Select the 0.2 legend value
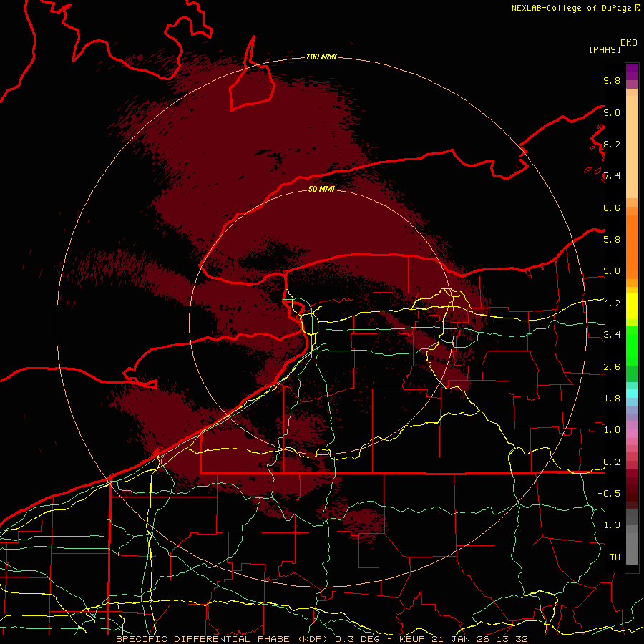 coord(612,462)
